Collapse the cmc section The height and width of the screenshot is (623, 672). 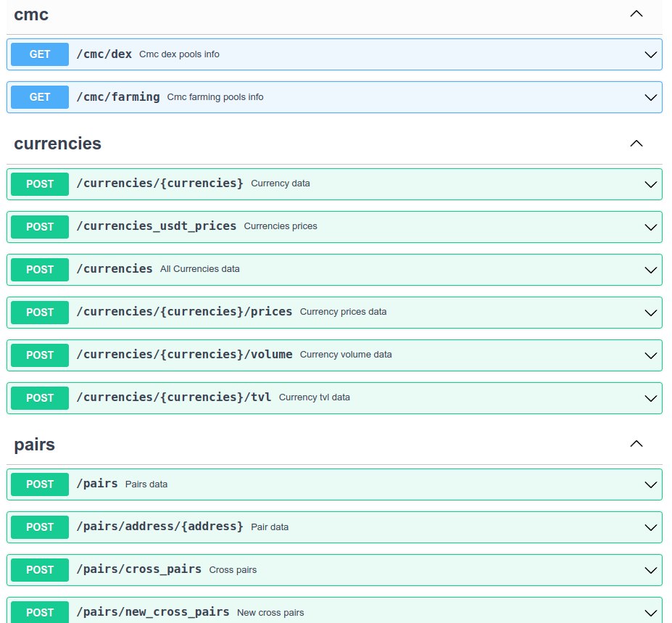tap(636, 14)
